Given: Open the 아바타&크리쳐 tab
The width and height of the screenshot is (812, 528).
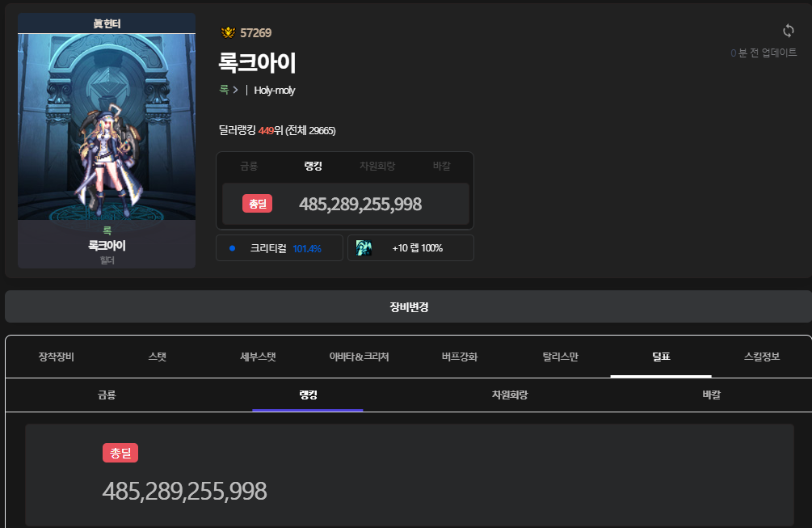Looking at the screenshot, I should [359, 357].
